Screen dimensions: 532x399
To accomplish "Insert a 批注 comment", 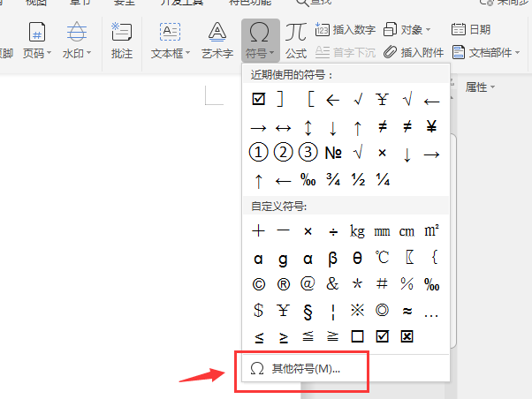I will (x=122, y=41).
